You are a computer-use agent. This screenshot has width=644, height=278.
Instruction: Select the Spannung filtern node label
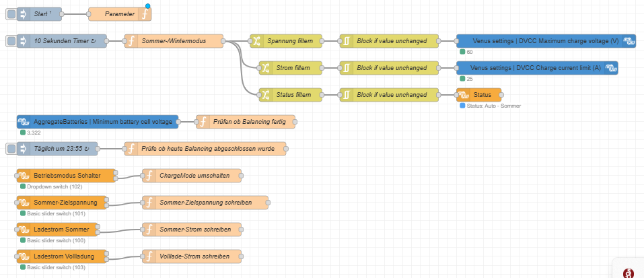[290, 41]
